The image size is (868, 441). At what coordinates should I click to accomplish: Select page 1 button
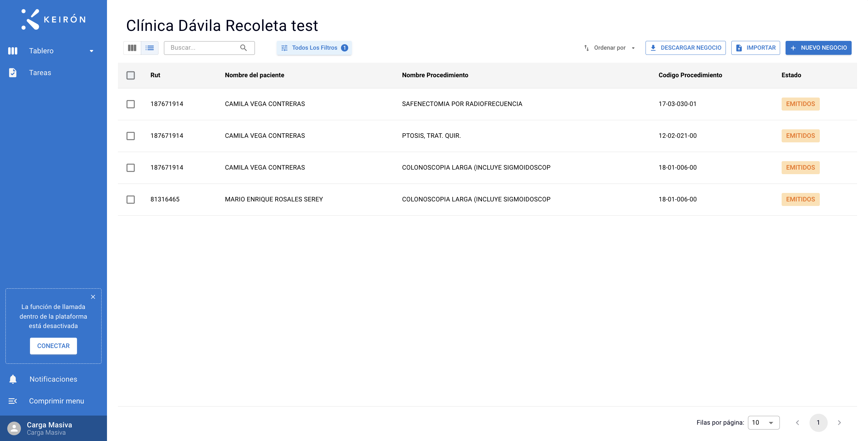tap(818, 423)
